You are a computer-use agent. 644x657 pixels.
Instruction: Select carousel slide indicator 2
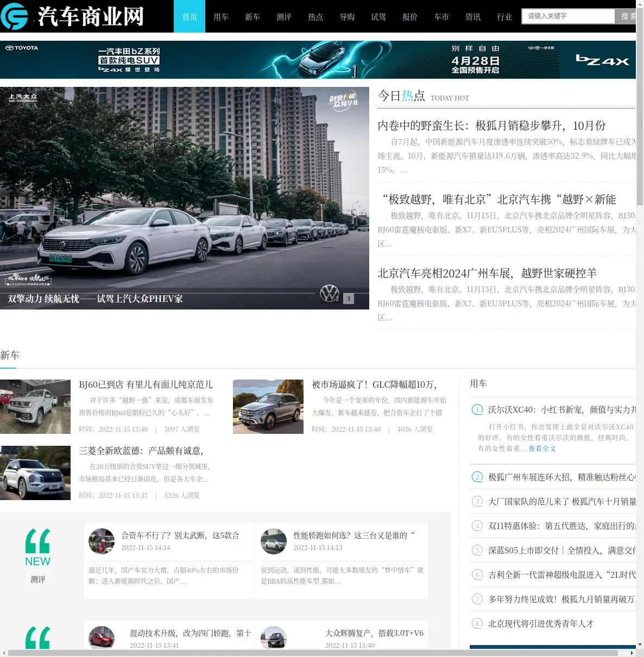pyautogui.click(x=337, y=299)
